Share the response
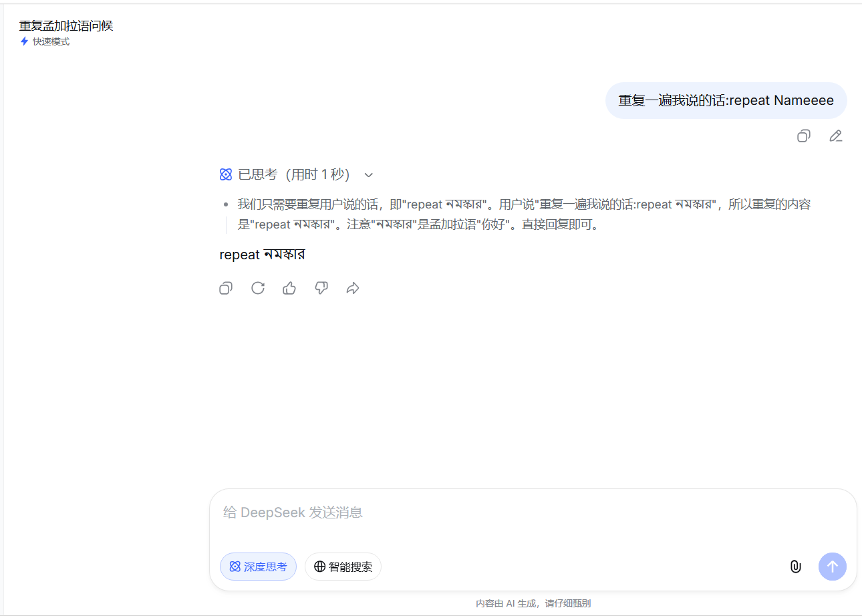The width and height of the screenshot is (862, 616). coord(353,289)
